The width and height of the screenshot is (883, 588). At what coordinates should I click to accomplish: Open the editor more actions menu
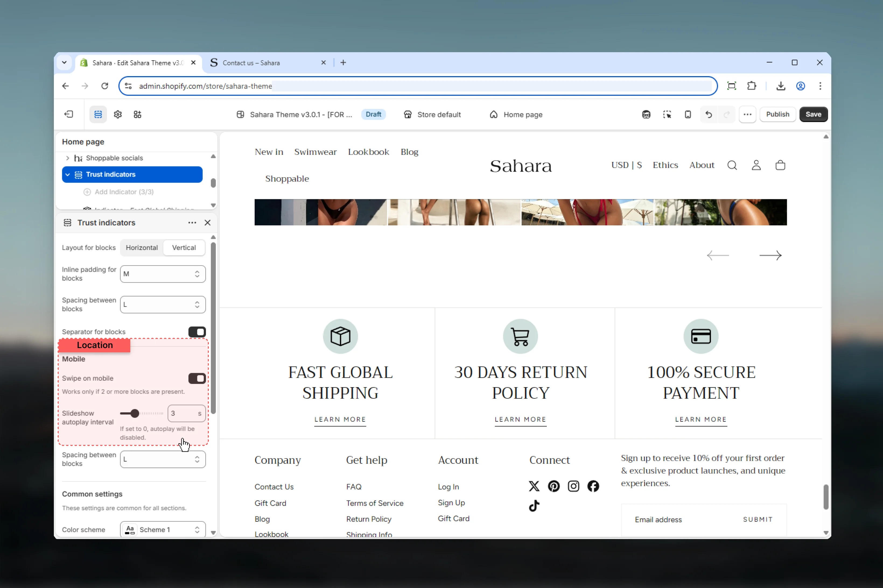[x=747, y=114]
